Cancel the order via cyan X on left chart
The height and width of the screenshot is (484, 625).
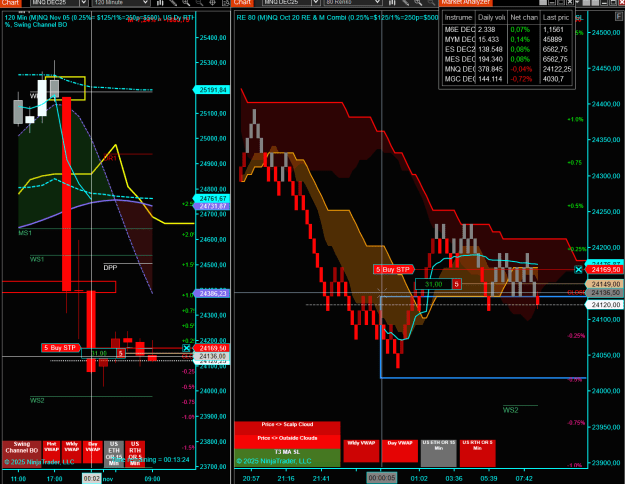(x=186, y=348)
